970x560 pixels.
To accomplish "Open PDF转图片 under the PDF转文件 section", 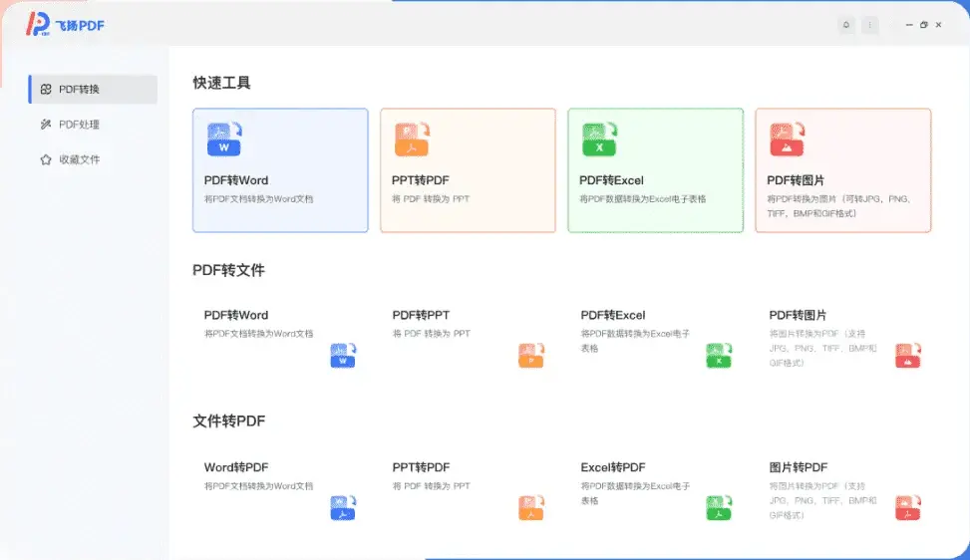I will click(843, 340).
